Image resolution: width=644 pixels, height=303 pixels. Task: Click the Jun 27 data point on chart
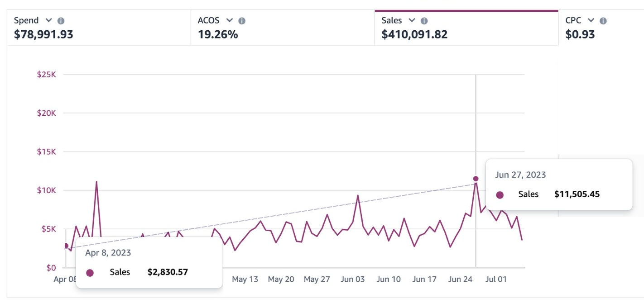tap(476, 179)
